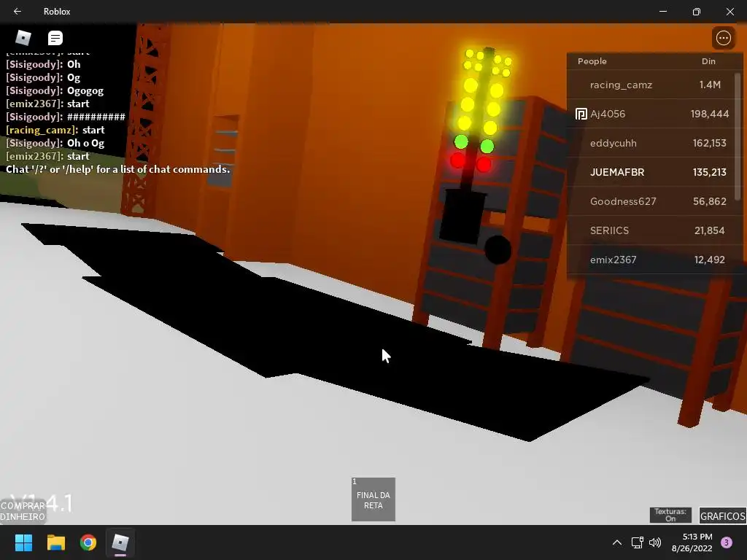Click the COMPRAR DINHEIRO button
The height and width of the screenshot is (560, 747).
pyautogui.click(x=23, y=511)
